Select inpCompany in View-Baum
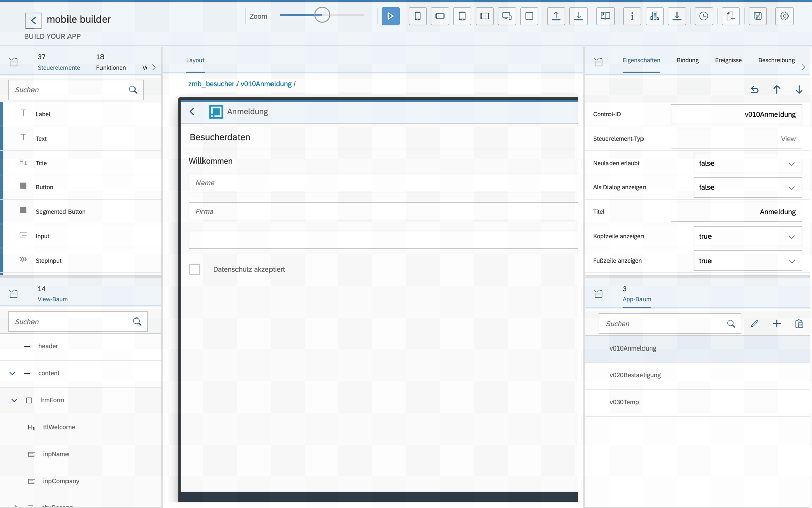Viewport: 812px width, 508px height. click(x=81, y=481)
